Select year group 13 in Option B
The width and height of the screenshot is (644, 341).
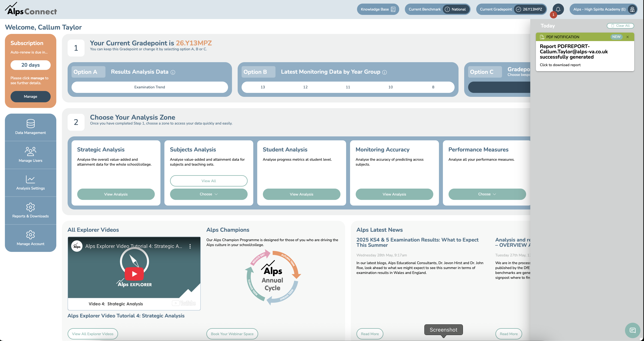click(263, 87)
